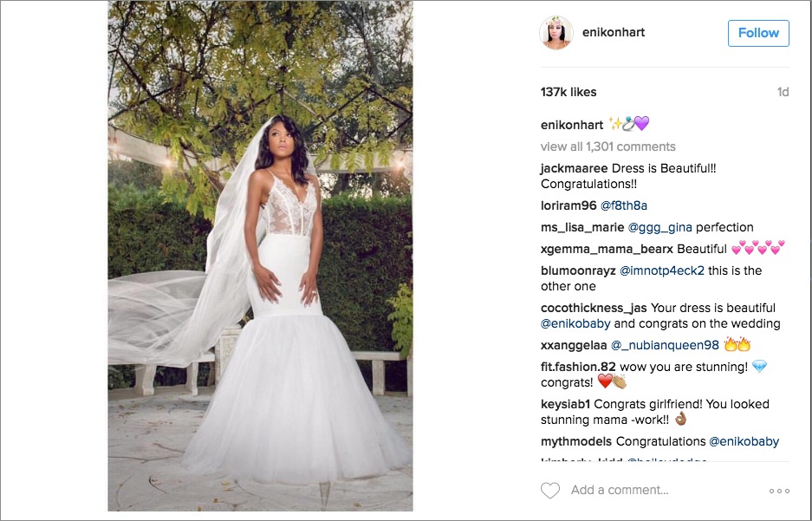Visit @enikobaby mention in cocothickness_jas comment
812x521 pixels.
[575, 323]
